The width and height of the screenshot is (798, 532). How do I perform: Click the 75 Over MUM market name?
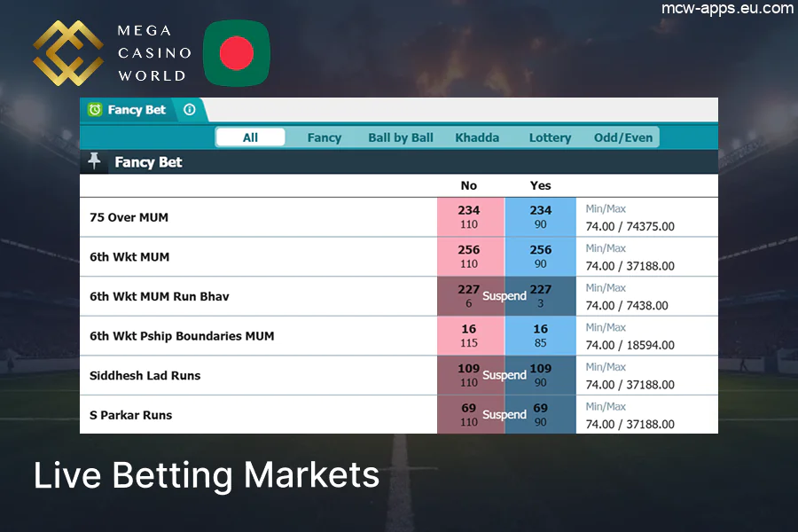click(129, 217)
